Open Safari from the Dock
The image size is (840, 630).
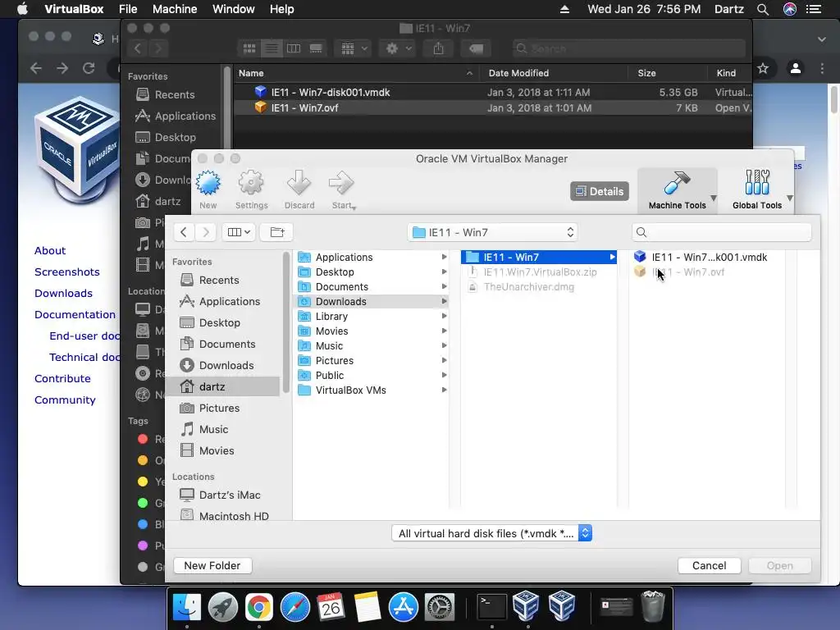click(x=295, y=608)
